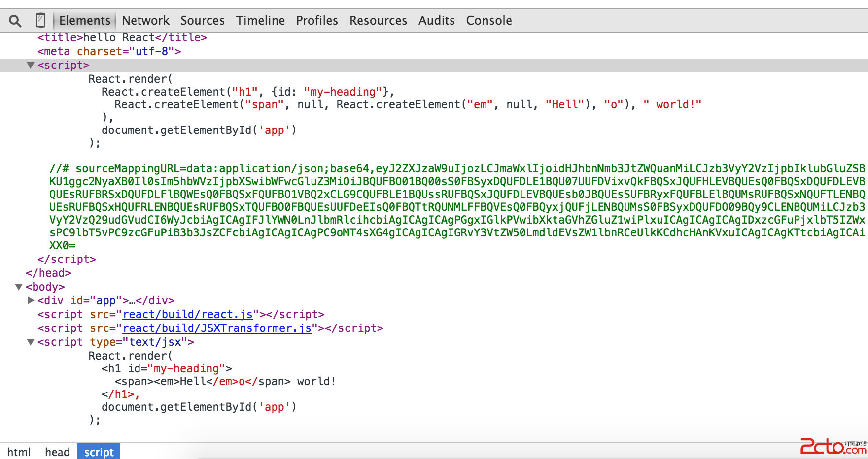868x459 pixels.
Task: Click the React.createElement("span" line
Action: tap(408, 105)
